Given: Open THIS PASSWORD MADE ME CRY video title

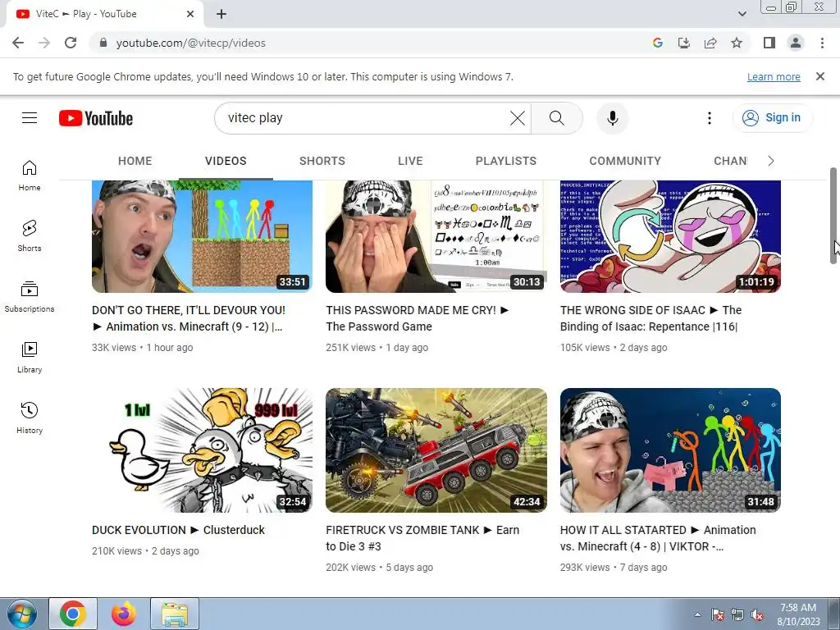Looking at the screenshot, I should [x=418, y=318].
